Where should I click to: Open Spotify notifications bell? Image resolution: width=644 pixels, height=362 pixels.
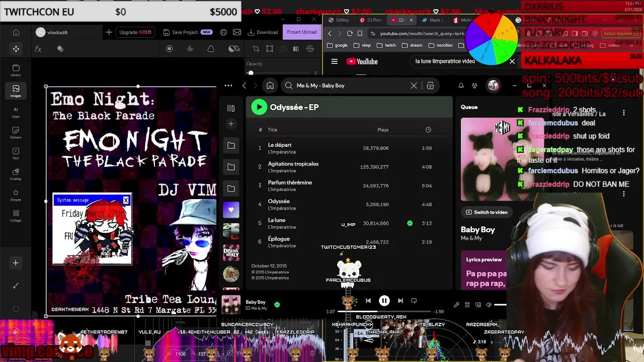tap(461, 85)
